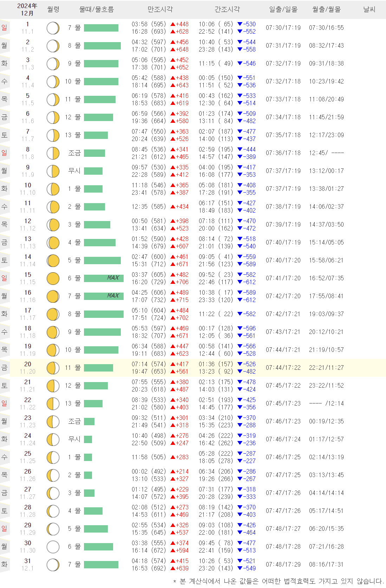The image size is (386, 588).
Task: Click the 간조시각 column header
Action: [227, 9]
